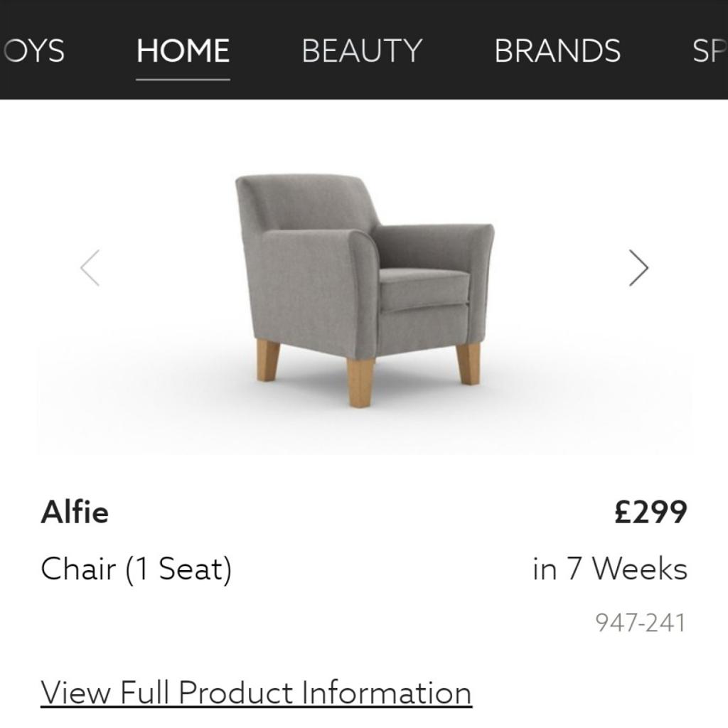Image resolution: width=728 pixels, height=728 pixels.
Task: Click the chair's rear right wooden leg
Action: click(469, 363)
